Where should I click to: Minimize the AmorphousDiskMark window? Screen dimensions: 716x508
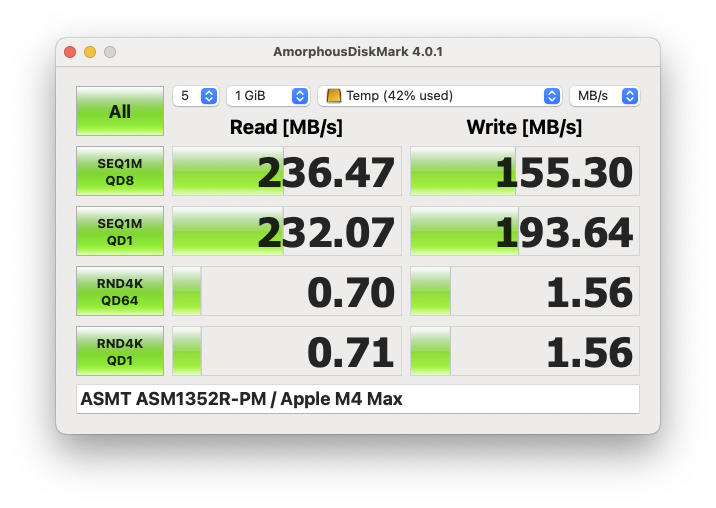pos(90,52)
